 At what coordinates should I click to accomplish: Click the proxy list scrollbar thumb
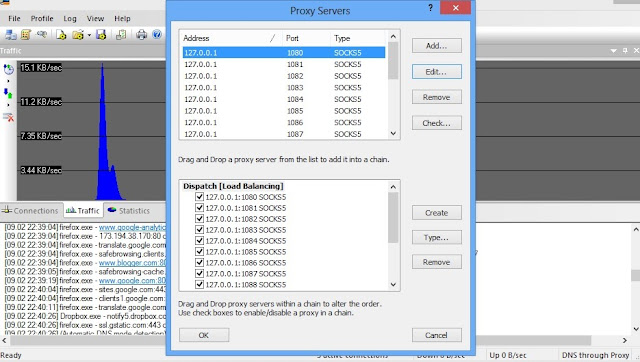393,61
